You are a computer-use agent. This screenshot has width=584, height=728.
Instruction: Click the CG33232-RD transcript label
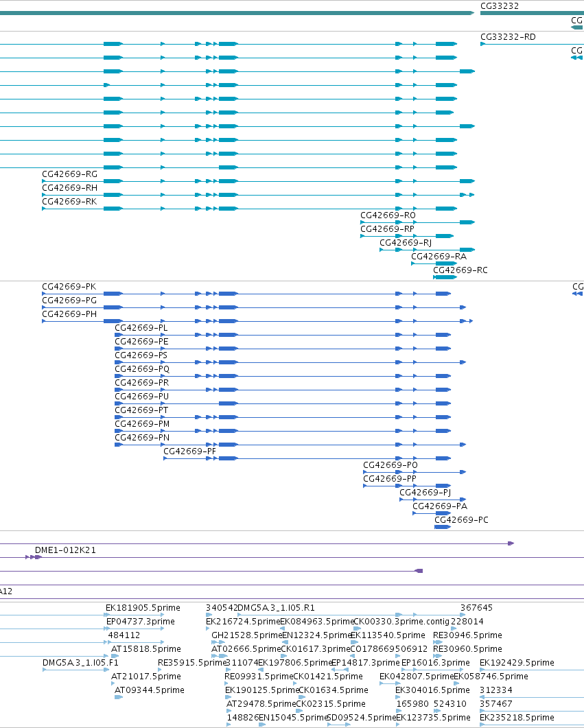pos(508,36)
